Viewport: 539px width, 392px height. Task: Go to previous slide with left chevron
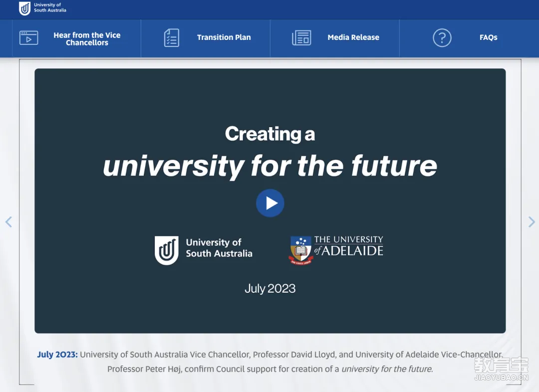(x=8, y=222)
